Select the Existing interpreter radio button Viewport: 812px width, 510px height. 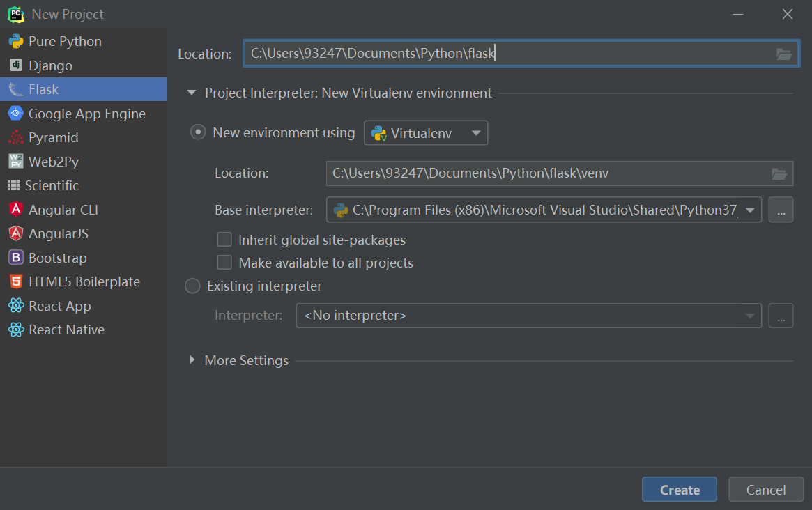[192, 286]
